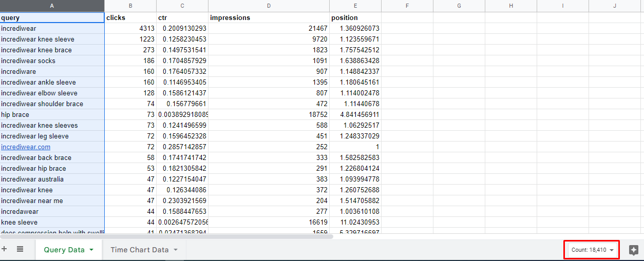This screenshot has height=261, width=644.
Task: Select column G header
Action: (x=459, y=6)
